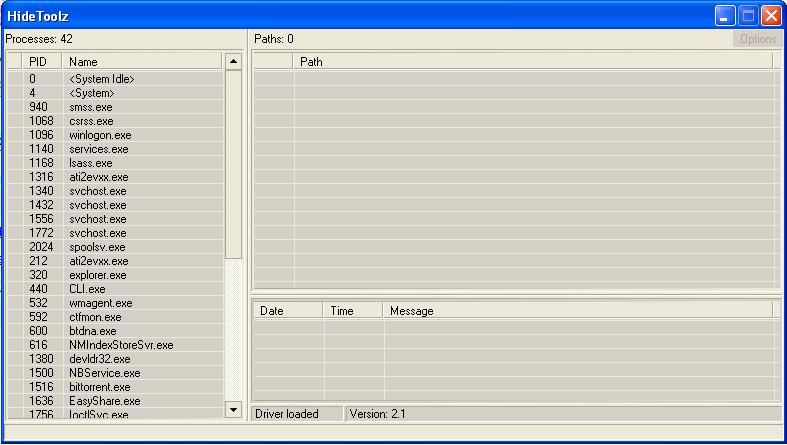Select the winlogon.exe process row
This screenshot has width=787, height=445.
tap(100, 135)
